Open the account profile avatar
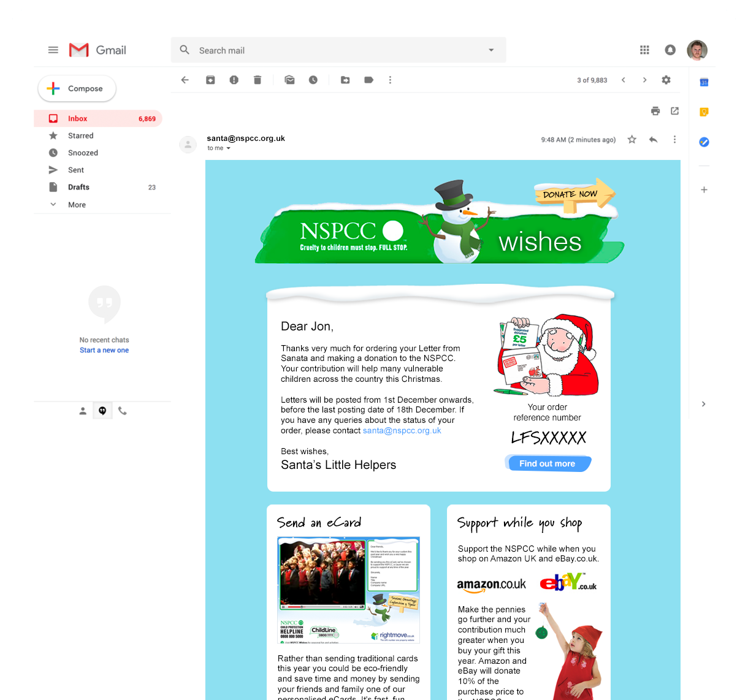 coord(697,50)
